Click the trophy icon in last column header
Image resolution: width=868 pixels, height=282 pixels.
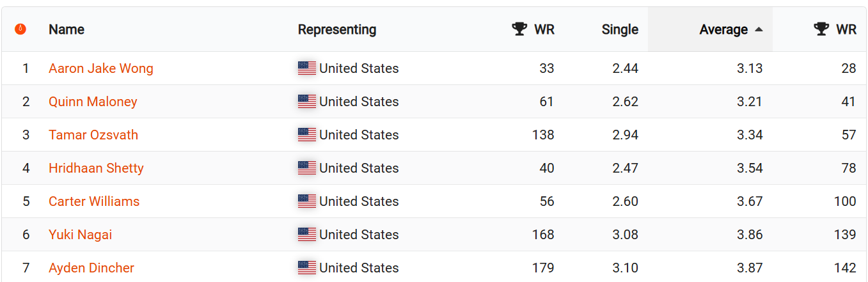tap(821, 29)
